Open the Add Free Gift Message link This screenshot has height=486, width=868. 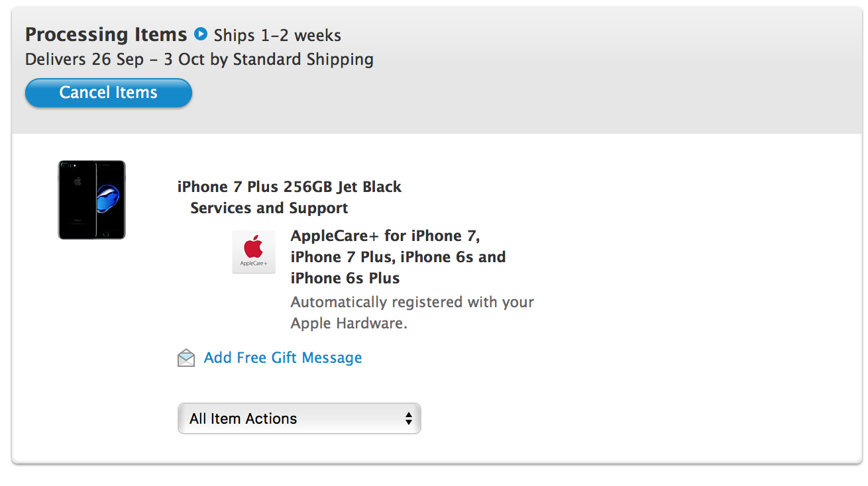(283, 358)
